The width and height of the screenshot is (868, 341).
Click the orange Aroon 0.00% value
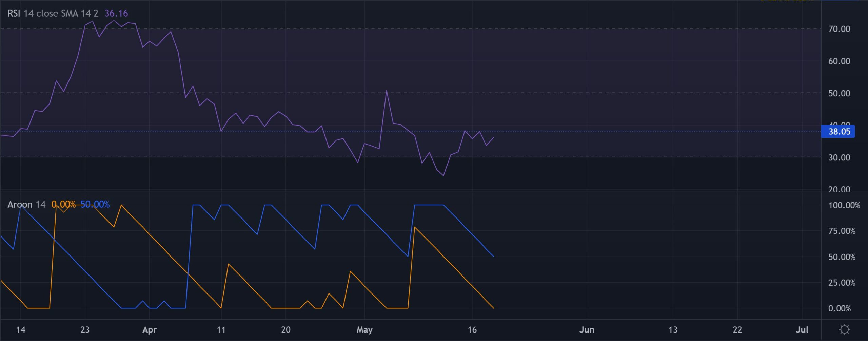[x=63, y=204]
